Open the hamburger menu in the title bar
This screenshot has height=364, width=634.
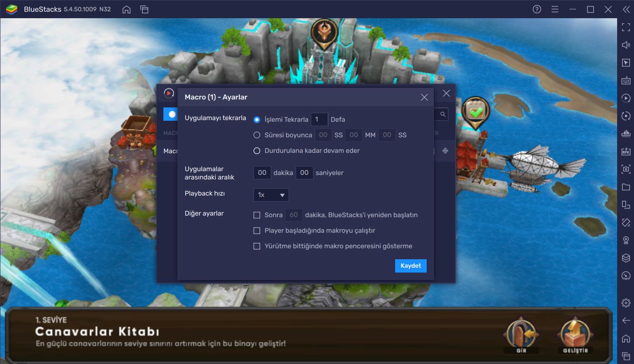[x=555, y=9]
